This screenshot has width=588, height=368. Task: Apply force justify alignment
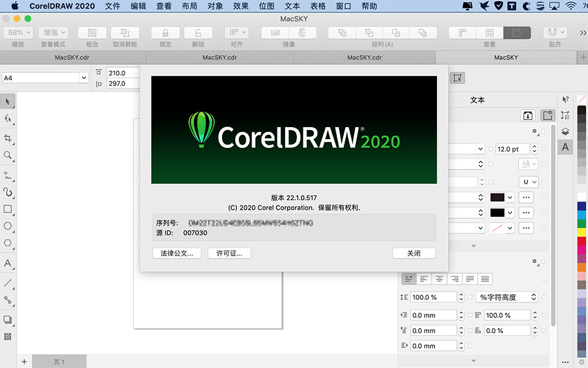click(485, 279)
